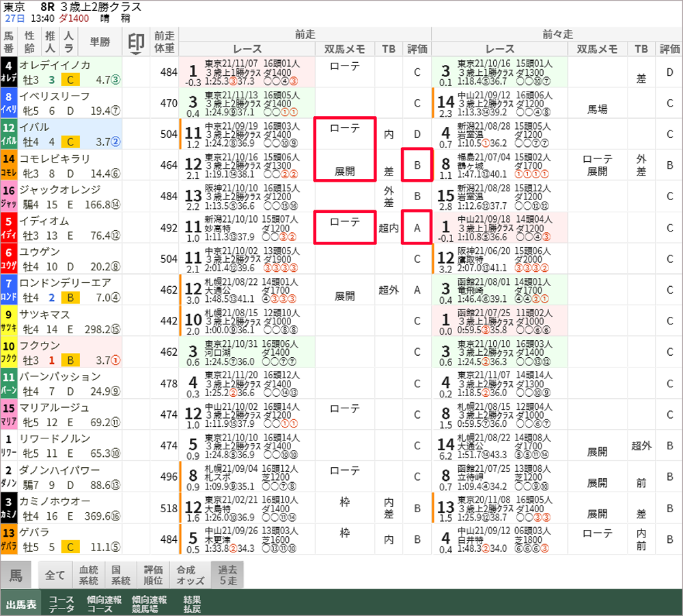The width and height of the screenshot is (683, 616).
Task: Sort by the 人ラ column header
Action: [69, 42]
